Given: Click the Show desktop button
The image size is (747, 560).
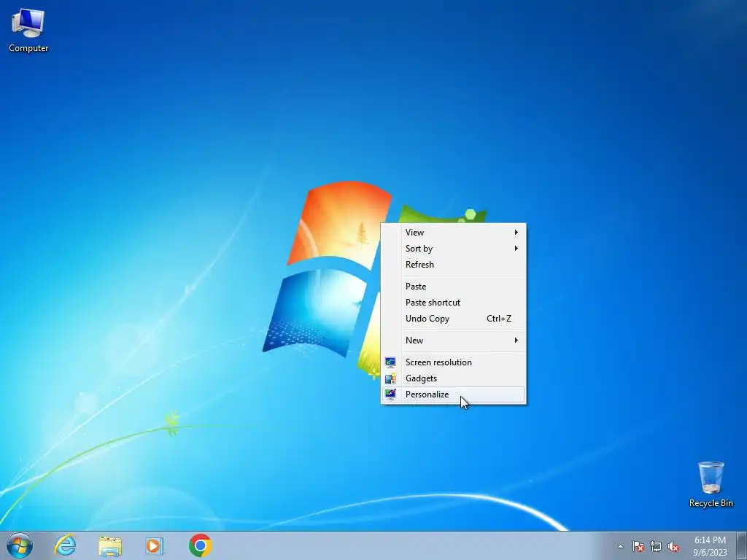Looking at the screenshot, I should (x=741, y=545).
